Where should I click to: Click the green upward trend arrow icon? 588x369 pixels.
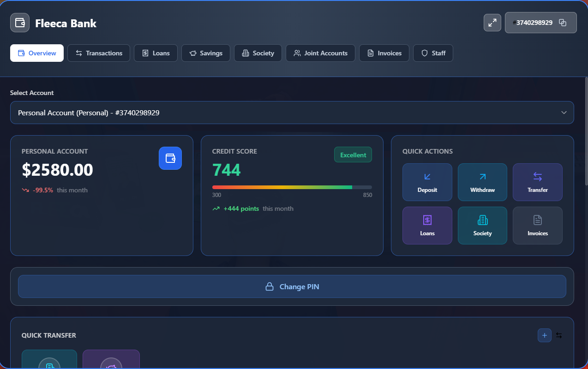tap(216, 208)
